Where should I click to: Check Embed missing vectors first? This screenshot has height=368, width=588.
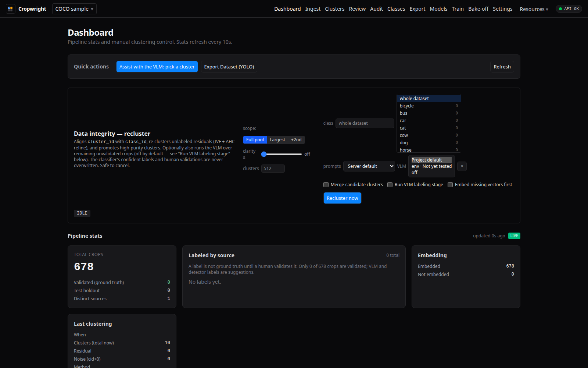click(x=450, y=185)
